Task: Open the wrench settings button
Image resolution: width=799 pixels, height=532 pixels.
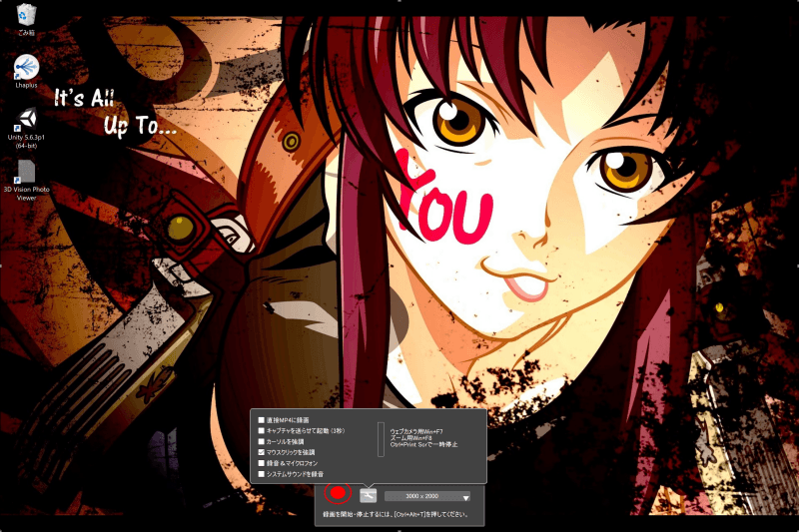Action: coord(368,495)
